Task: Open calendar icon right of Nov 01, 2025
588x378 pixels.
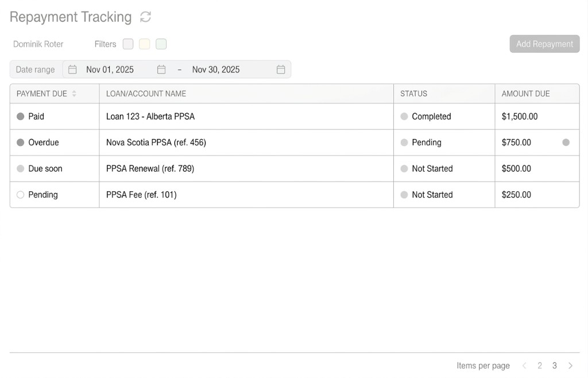Action: (x=161, y=70)
